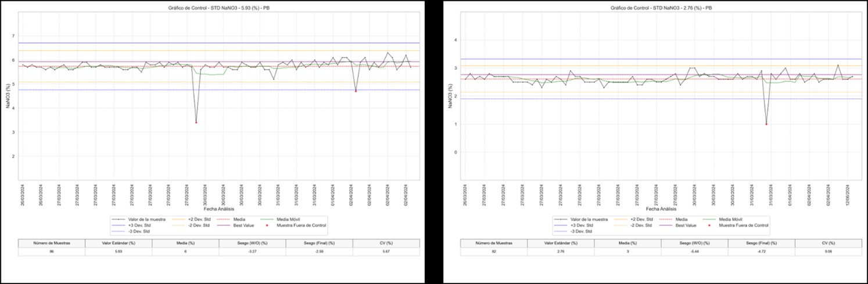Screen dimensions: 868x284
Task: Click the y-axis tick 0 on right chart
Action: point(456,153)
